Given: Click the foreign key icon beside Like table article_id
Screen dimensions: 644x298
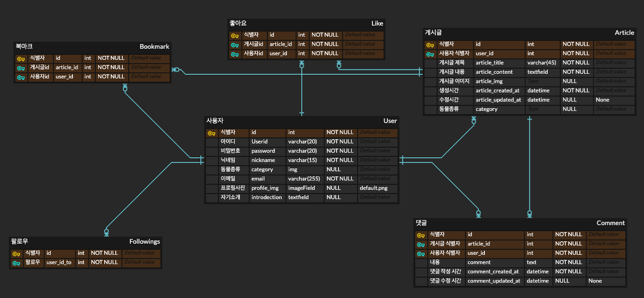Looking at the screenshot, I should pos(234,45).
